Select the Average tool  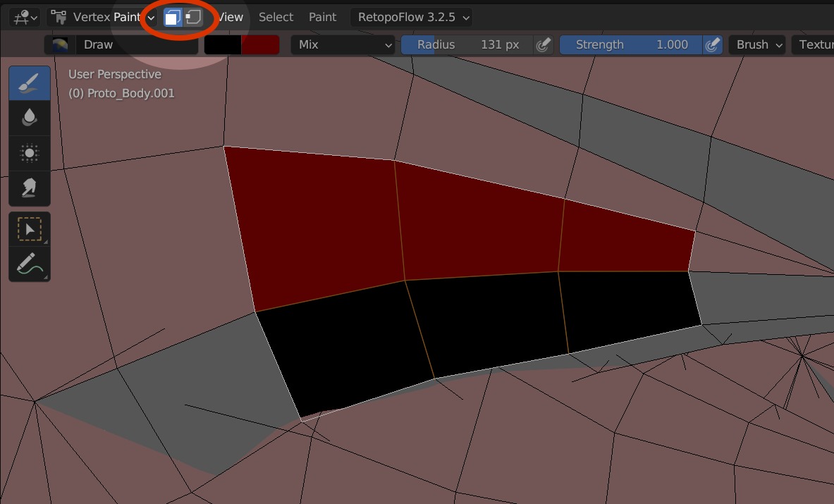pos(29,153)
